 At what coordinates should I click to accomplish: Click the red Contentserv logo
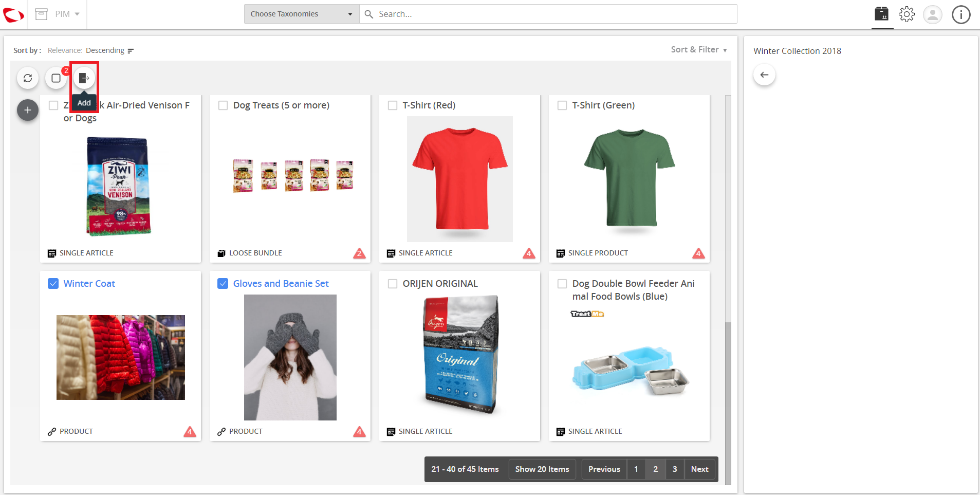coord(13,15)
